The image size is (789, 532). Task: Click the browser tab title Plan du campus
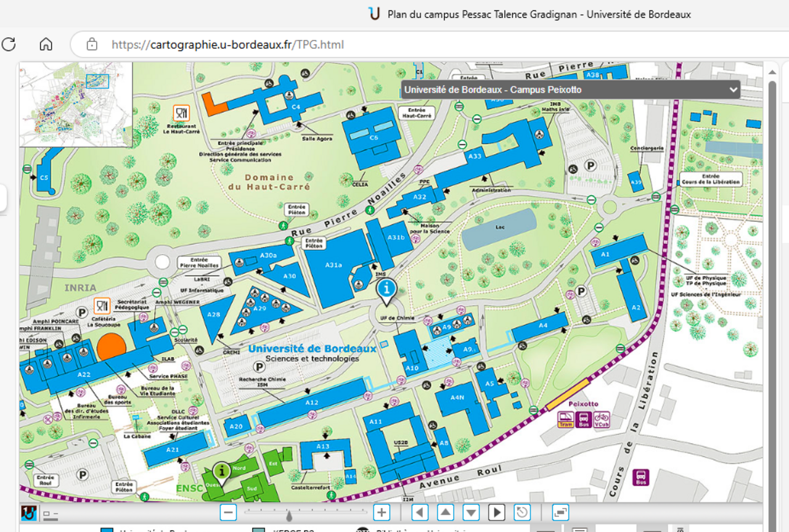coord(539,14)
